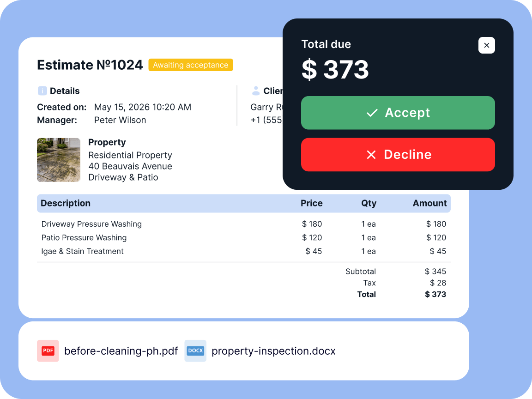Decline the estimate with the red button
This screenshot has width=532, height=399.
click(398, 155)
